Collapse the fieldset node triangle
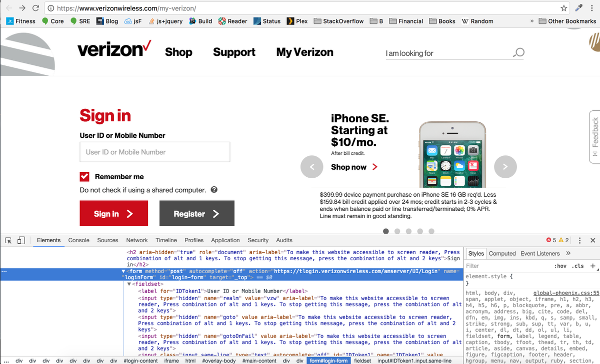This screenshot has width=600, height=364. 129,284
